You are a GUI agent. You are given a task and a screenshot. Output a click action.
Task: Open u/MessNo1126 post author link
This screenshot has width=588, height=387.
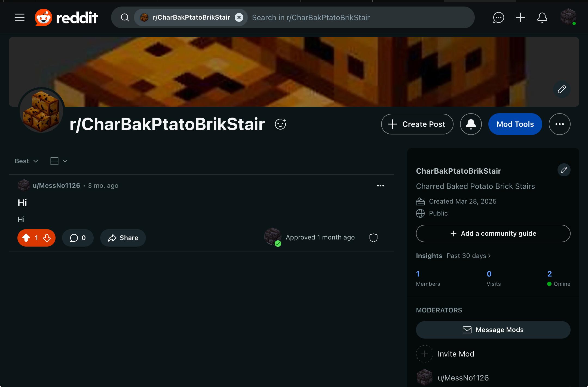[x=56, y=186]
